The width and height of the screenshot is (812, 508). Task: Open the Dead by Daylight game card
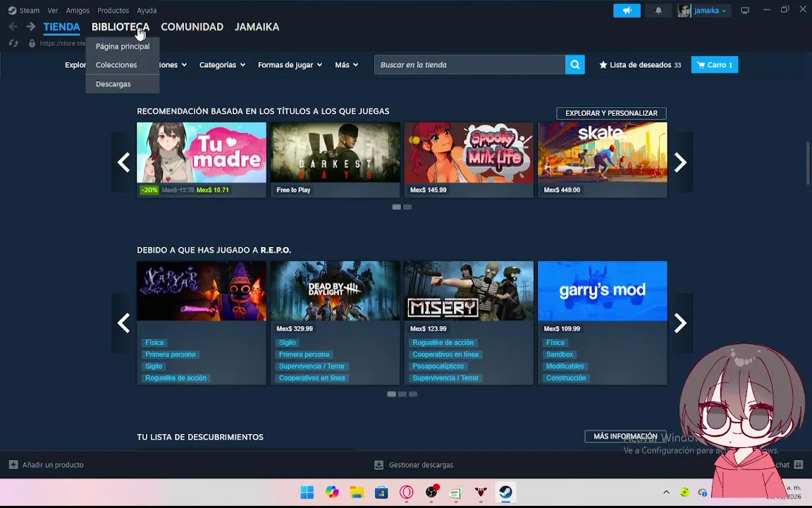click(x=335, y=322)
